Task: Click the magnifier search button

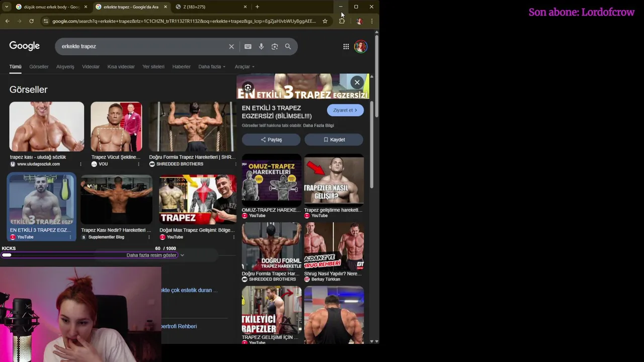Action: [288, 46]
